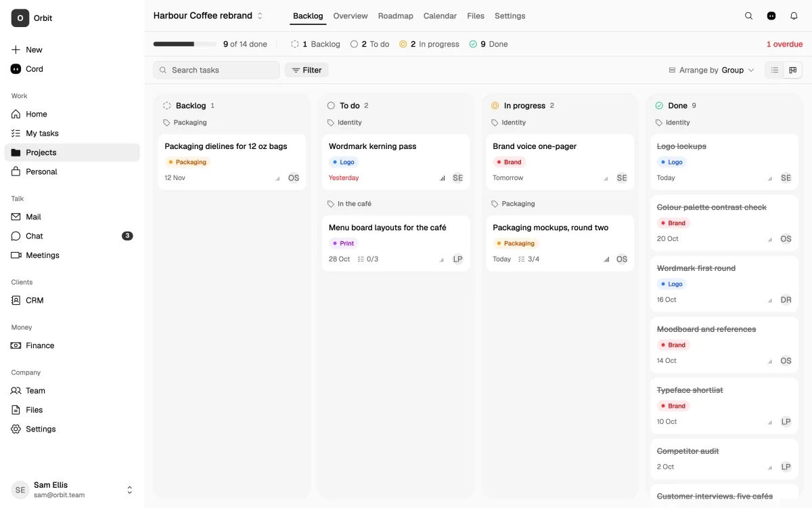Viewport: 812px width, 508px height.
Task: Click LP avatar on Menu board layouts card
Action: click(x=458, y=259)
